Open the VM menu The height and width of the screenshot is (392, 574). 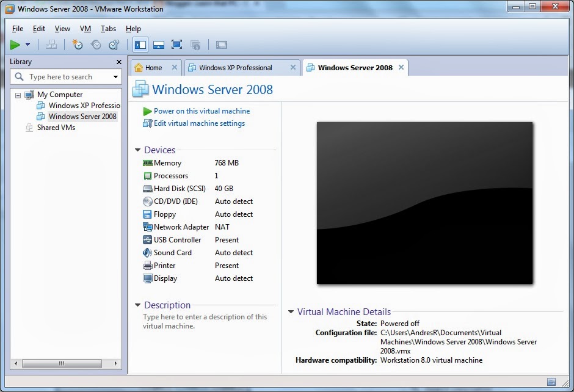coord(85,29)
